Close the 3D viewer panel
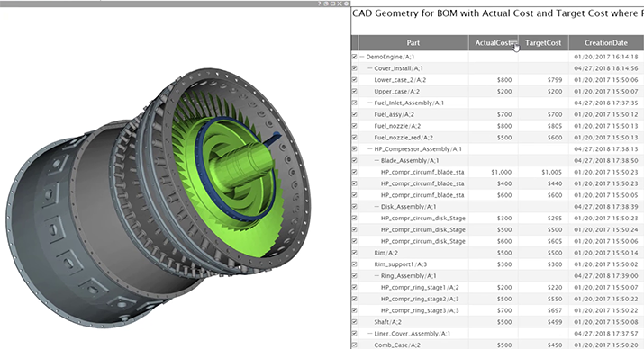This screenshot has height=349, width=644. [340, 4]
